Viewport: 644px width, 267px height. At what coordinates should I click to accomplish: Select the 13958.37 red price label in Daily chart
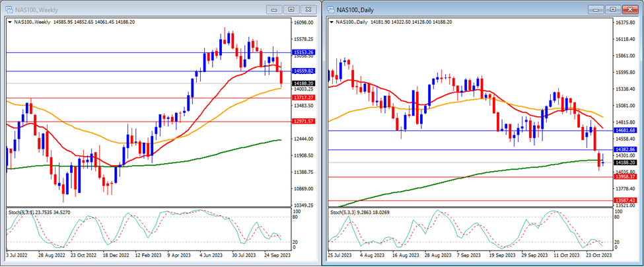625,176
